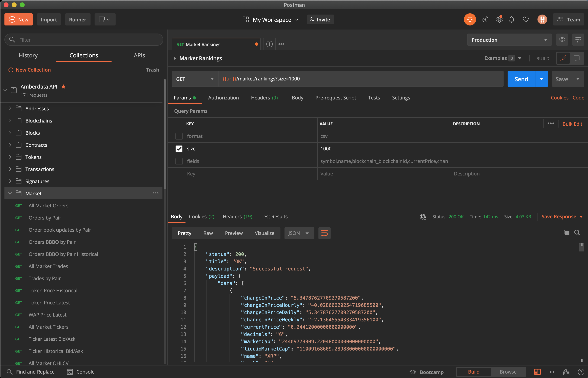588x378 pixels.
Task: Open manage environments sliders icon
Action: tap(578, 40)
